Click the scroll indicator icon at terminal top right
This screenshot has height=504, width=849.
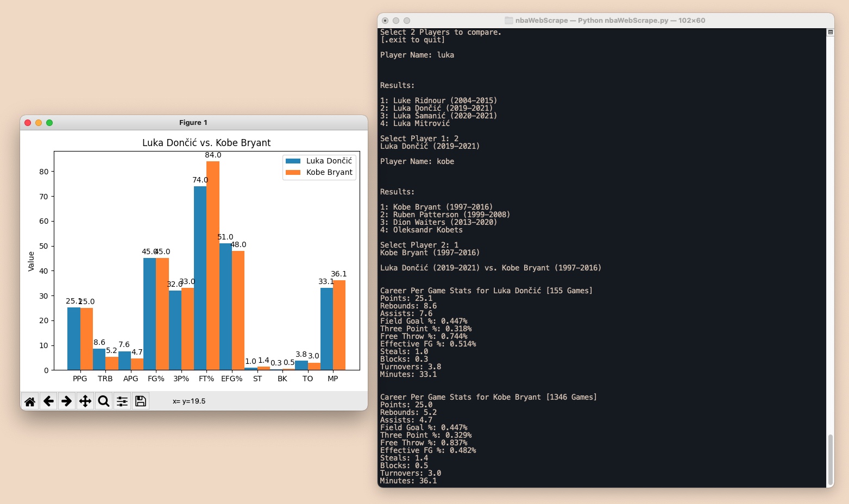tap(830, 33)
